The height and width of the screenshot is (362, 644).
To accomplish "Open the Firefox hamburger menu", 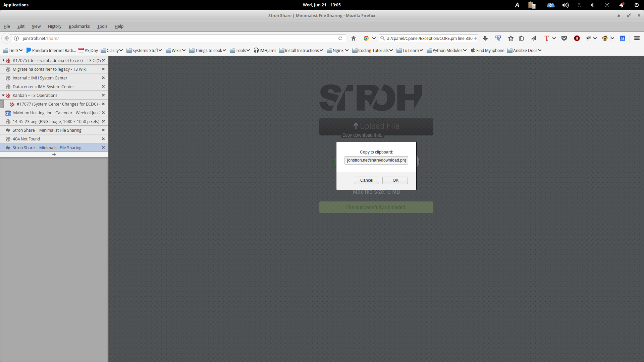I will (637, 38).
